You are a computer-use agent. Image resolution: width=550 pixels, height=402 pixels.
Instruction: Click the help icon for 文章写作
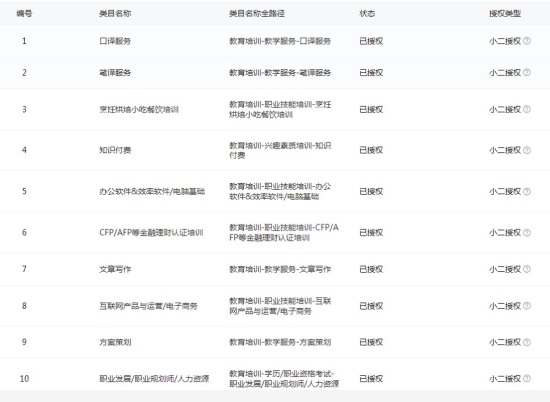527,269
